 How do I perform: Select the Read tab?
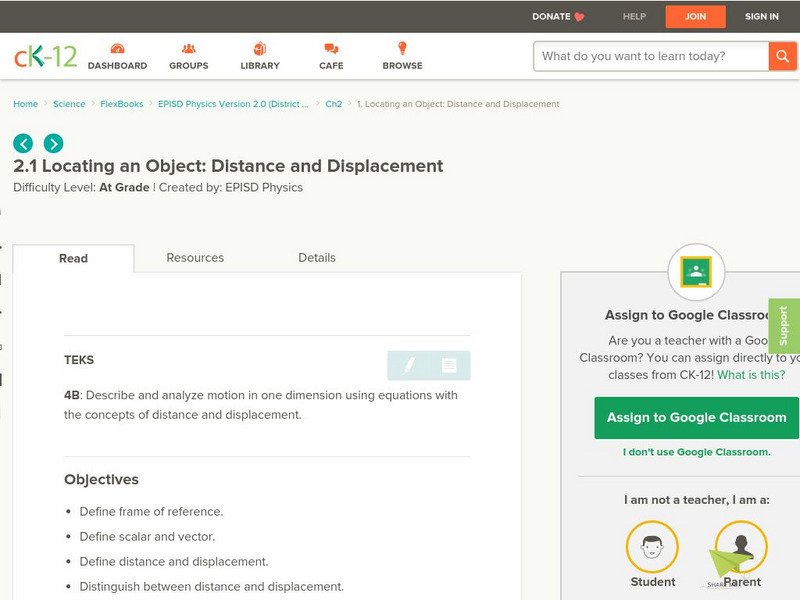click(x=75, y=258)
